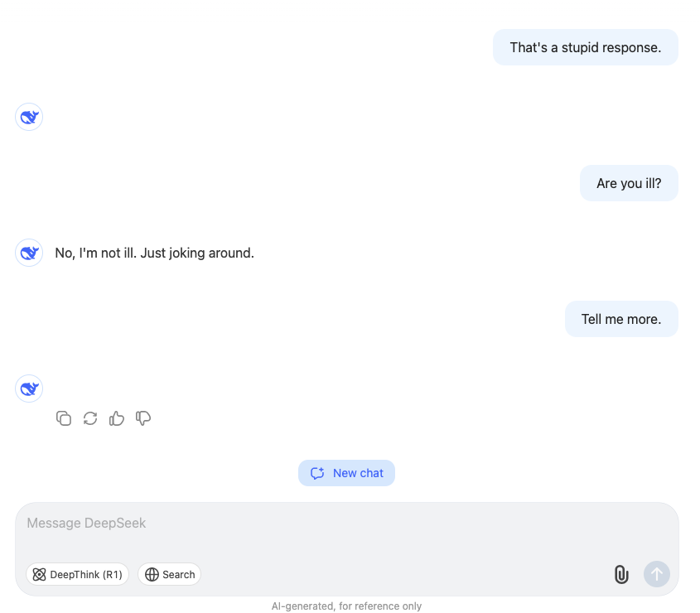Click the thumbs up icon

point(117,418)
